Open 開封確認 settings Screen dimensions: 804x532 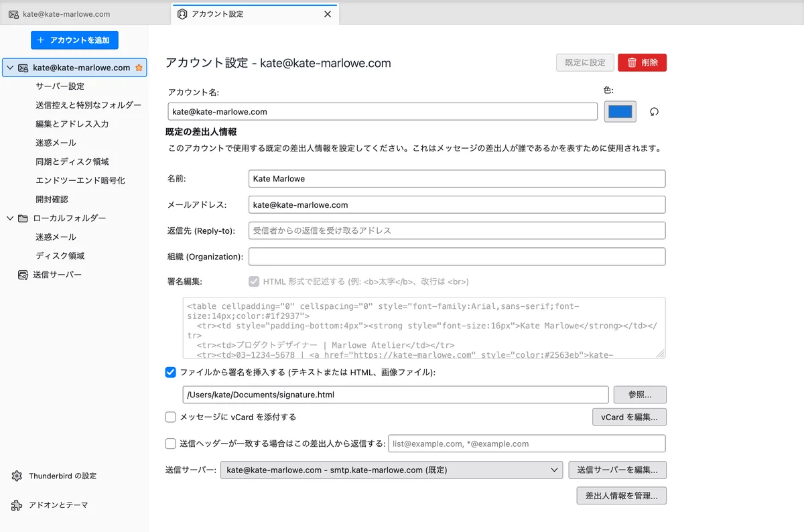[52, 199]
